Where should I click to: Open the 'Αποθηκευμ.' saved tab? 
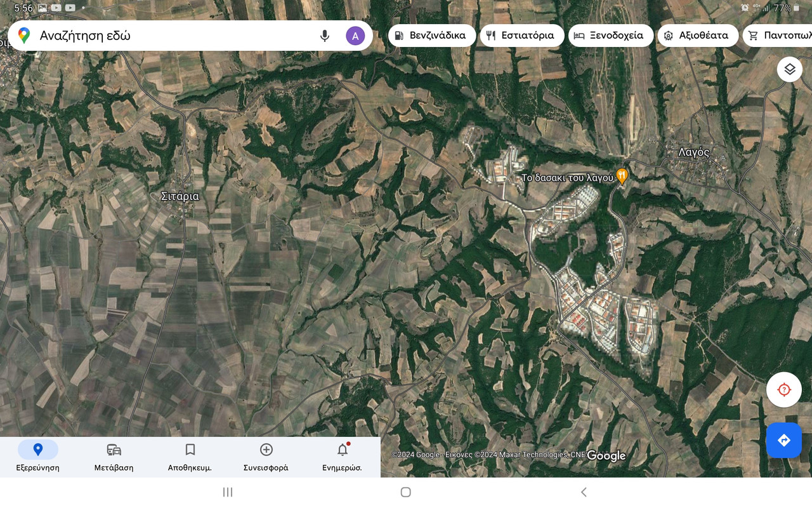(190, 457)
